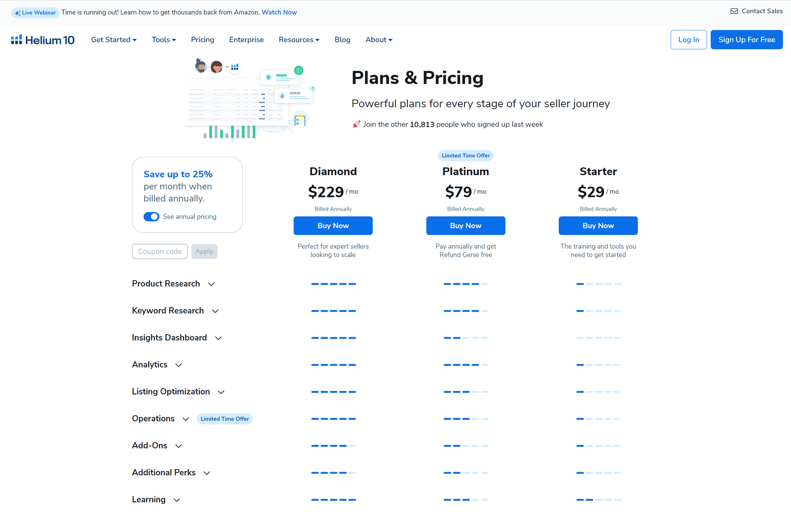Click Sign Up For Free button

point(747,40)
